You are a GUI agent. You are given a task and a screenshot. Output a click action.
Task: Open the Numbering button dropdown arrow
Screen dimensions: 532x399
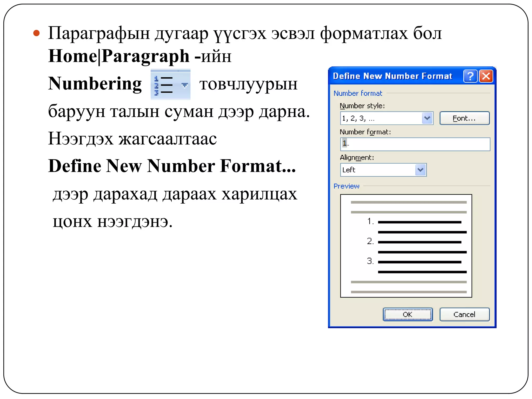tap(185, 85)
